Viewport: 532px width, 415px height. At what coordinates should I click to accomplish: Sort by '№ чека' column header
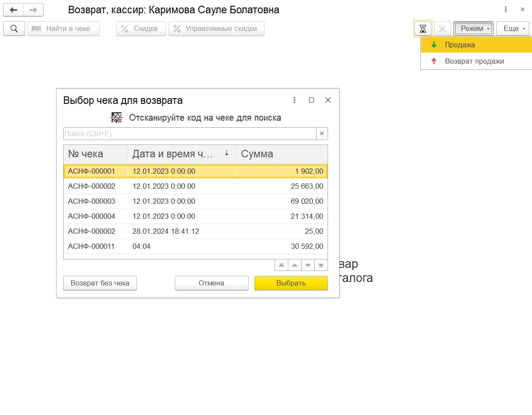[x=95, y=154]
